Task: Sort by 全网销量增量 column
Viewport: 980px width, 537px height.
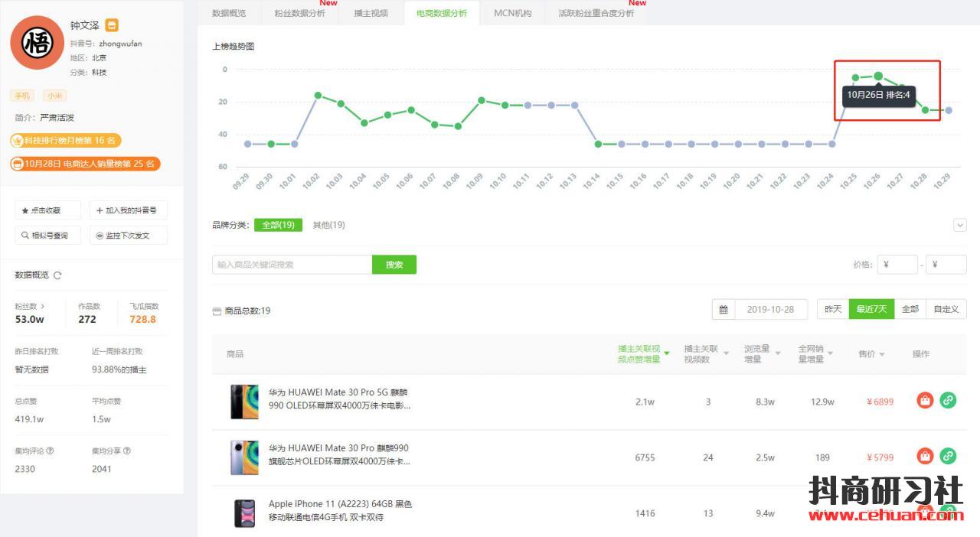Action: (815, 354)
